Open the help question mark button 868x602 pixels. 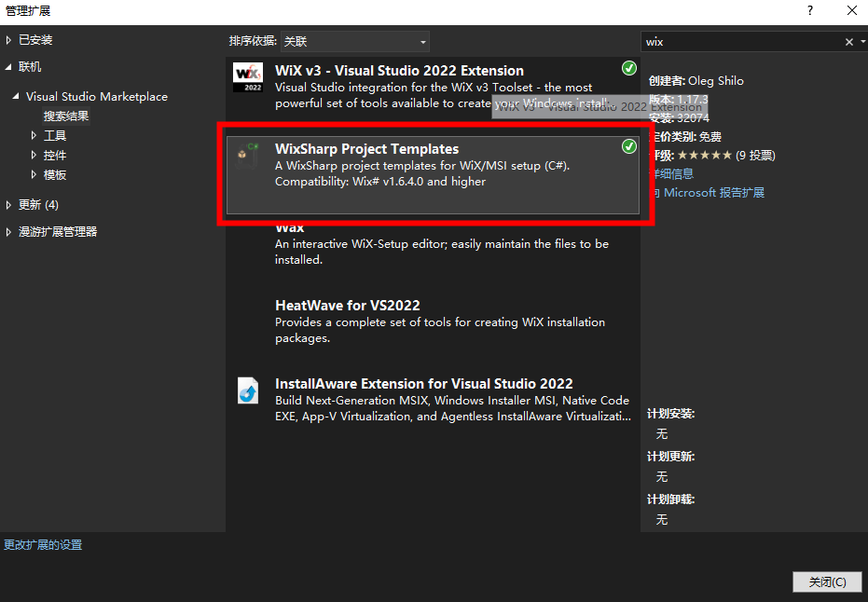[x=810, y=10]
